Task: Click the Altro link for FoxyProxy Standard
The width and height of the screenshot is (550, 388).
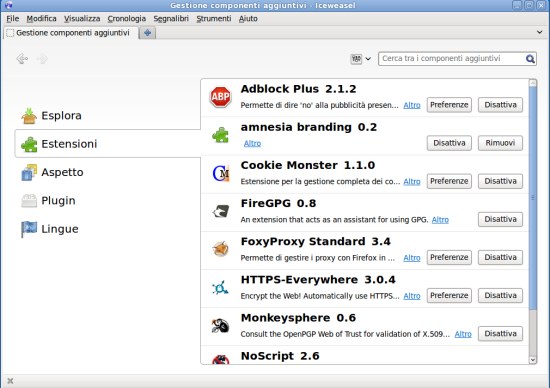Action: click(412, 258)
